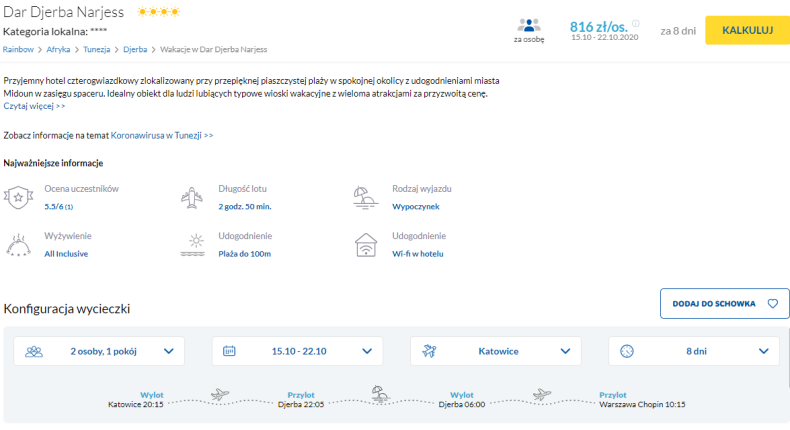This screenshot has width=790, height=430.
Task: Click '2 godz. 50 min.' flight length
Action: [x=245, y=207]
